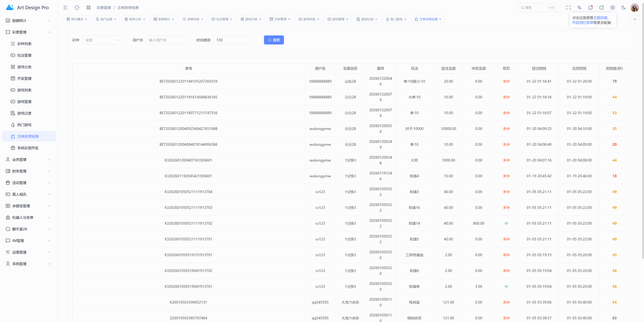Collapse the 彩票管理 menu
This screenshot has width=644, height=322.
tap(28, 32)
